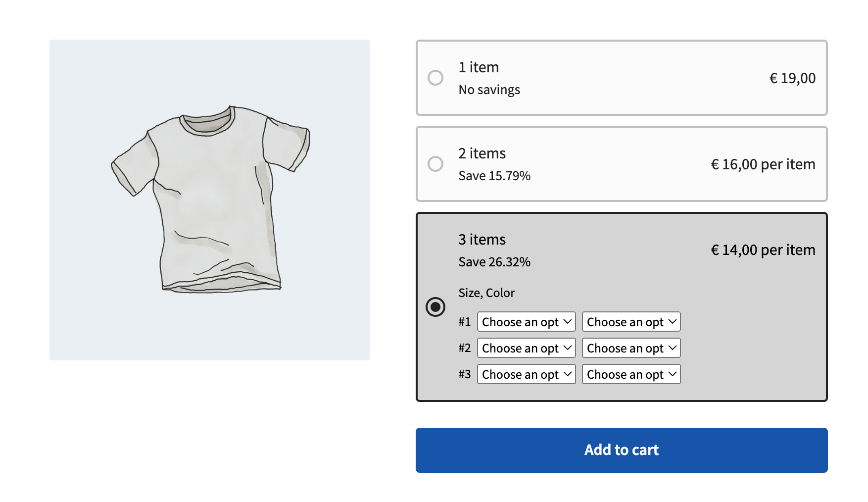Select the 1 item radio button
This screenshot has height=502, width=868.
[435, 78]
